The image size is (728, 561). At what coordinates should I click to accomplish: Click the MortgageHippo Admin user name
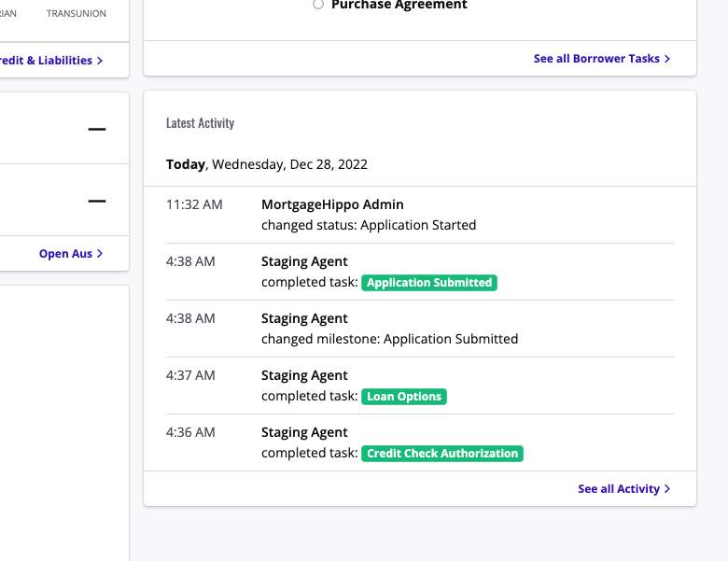332,204
